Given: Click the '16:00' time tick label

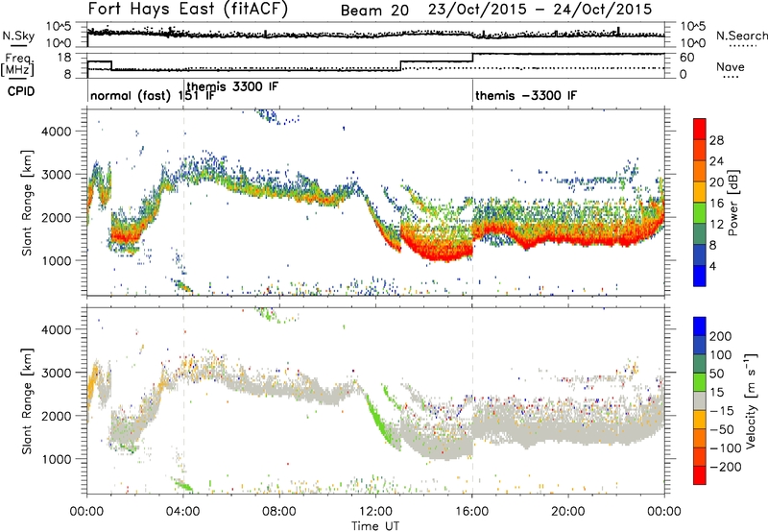Looking at the screenshot, I should (471, 512).
